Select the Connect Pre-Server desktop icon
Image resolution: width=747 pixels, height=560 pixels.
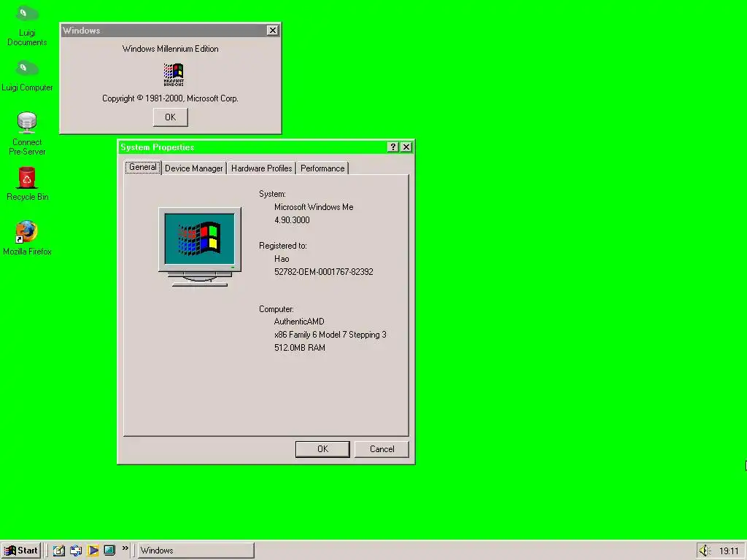27,133
